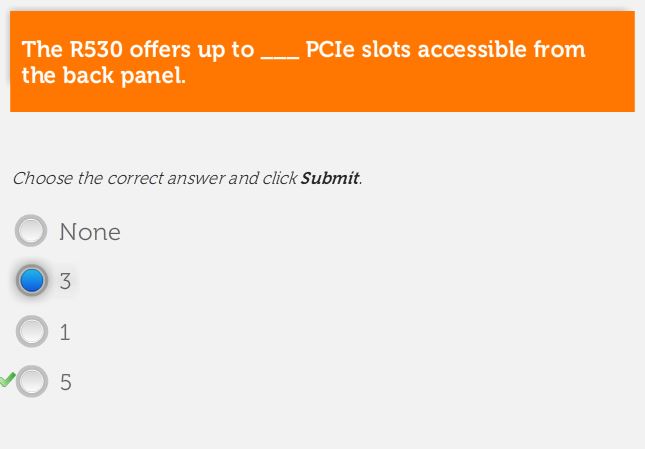
Task: Click the bold "Submit" word in instructions
Action: [x=329, y=179]
